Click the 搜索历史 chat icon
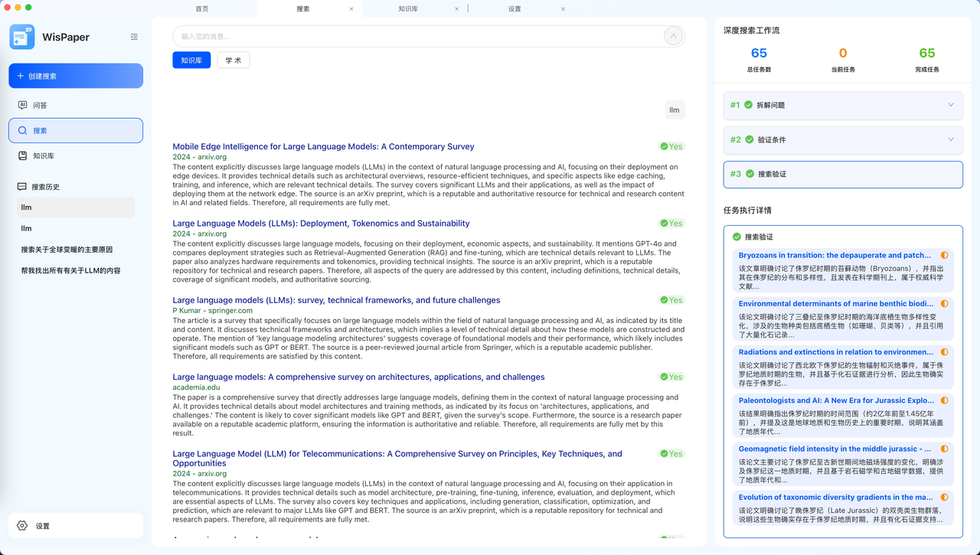This screenshot has width=980, height=555. point(22,187)
